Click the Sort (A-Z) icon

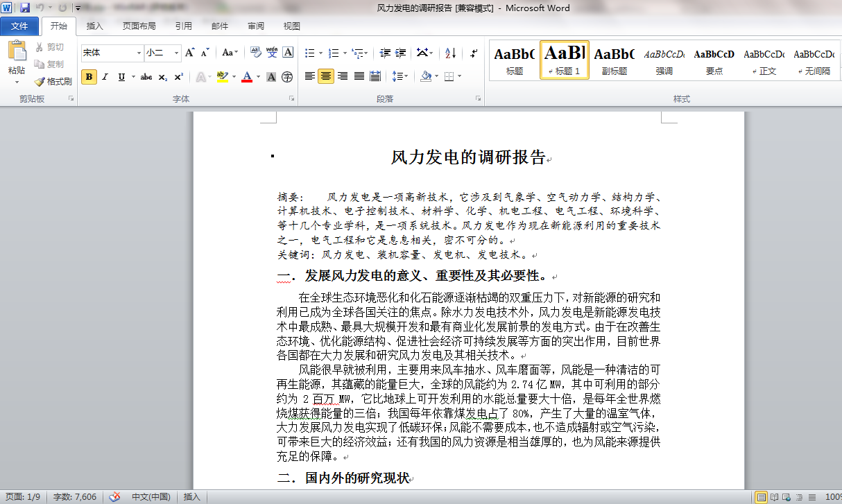pyautogui.click(x=450, y=53)
